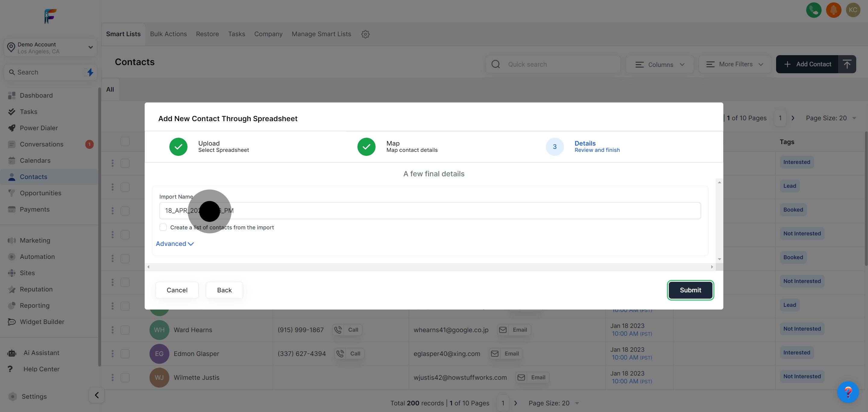Click the Back button in the dialog
This screenshot has width=868, height=412.
click(x=224, y=290)
